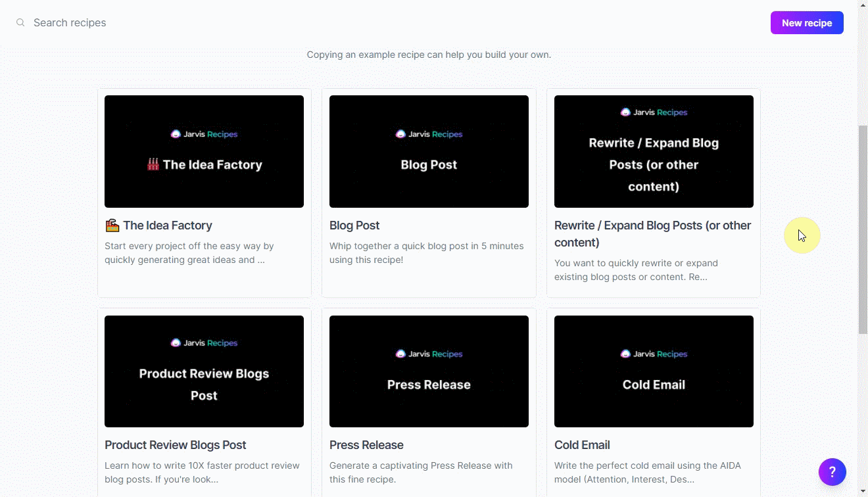
Task: Select the Press Release recipe title
Action: tap(366, 445)
